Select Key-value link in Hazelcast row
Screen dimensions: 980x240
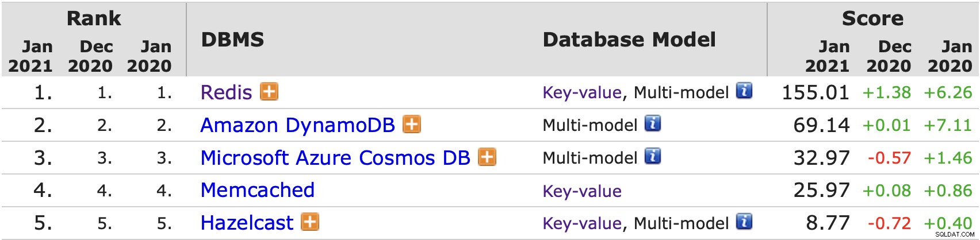coord(582,223)
